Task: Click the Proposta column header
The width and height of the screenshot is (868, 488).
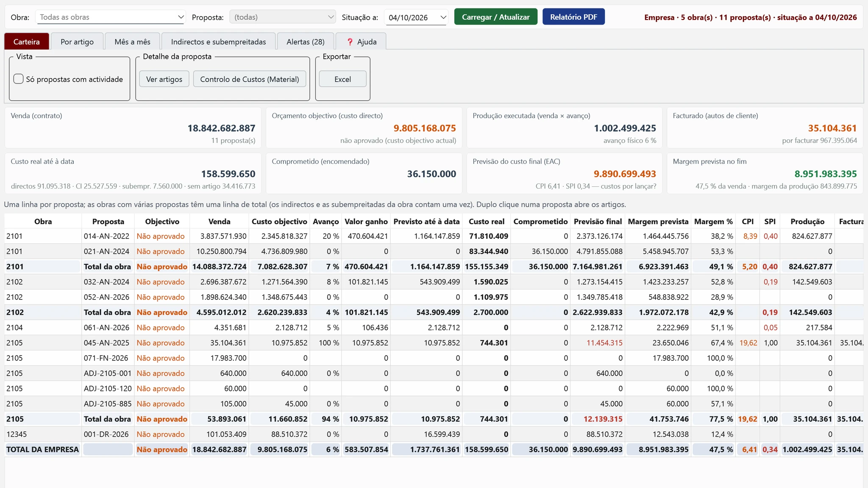Action: 108,222
